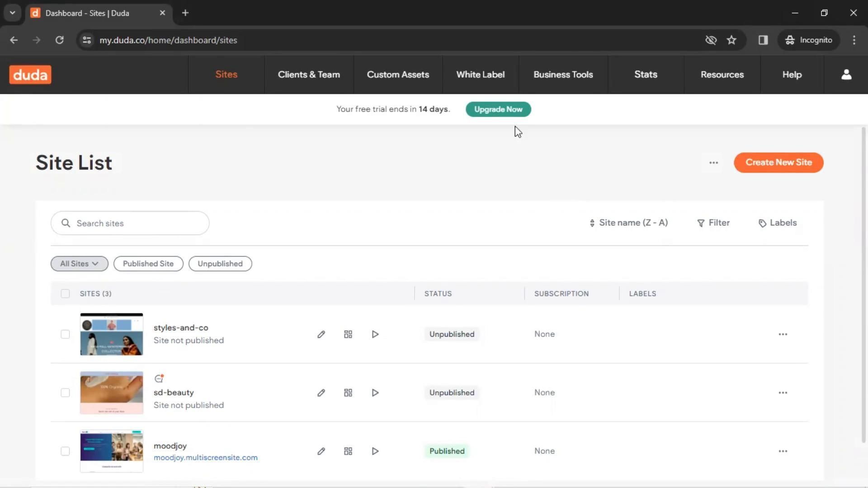The height and width of the screenshot is (488, 868).
Task: Click the comment notification icon above sd-beauty
Action: click(x=159, y=378)
